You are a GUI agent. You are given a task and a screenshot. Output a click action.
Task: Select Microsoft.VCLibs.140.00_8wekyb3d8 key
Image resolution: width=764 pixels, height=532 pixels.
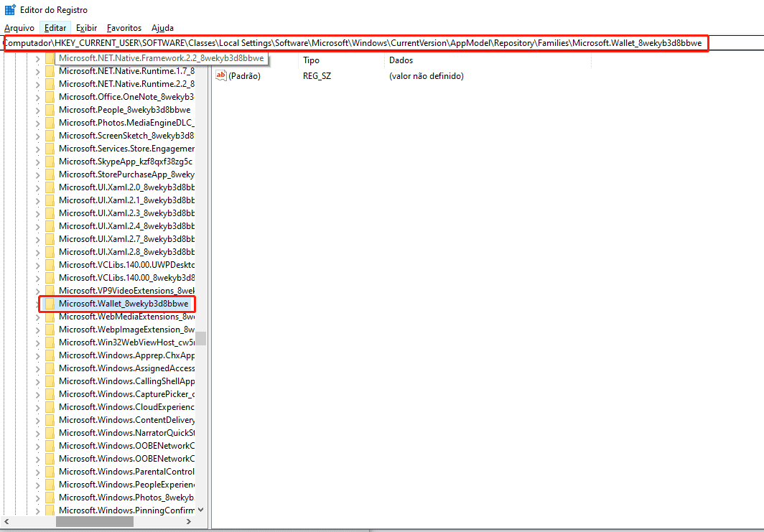click(x=126, y=278)
